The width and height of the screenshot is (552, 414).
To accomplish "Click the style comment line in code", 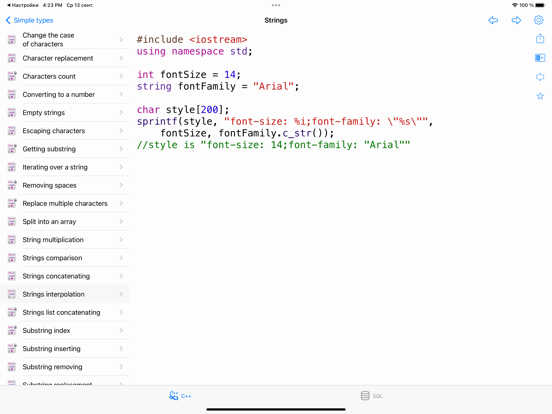I will pyautogui.click(x=274, y=145).
